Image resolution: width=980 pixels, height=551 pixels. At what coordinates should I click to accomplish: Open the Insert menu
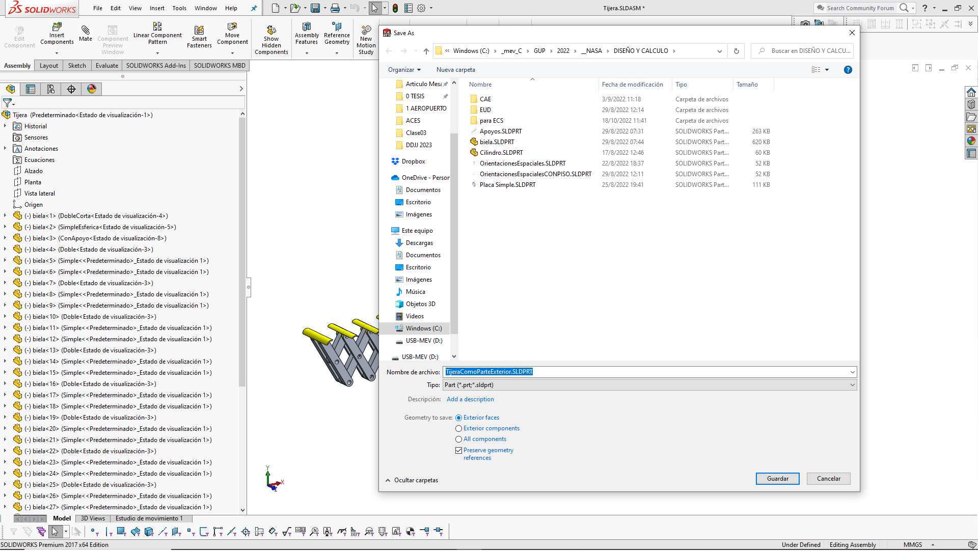157,8
